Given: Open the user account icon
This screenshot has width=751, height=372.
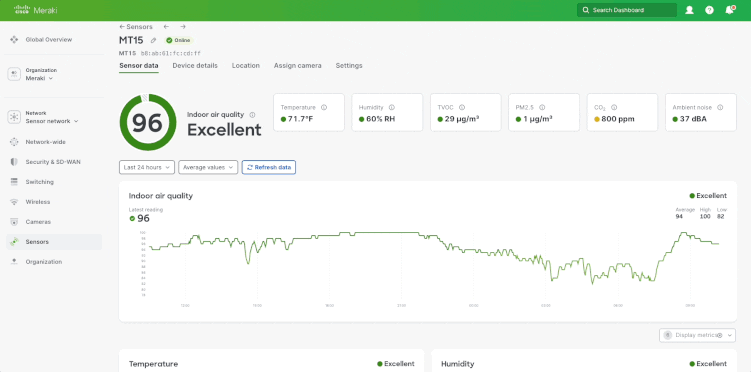Looking at the screenshot, I should point(689,10).
